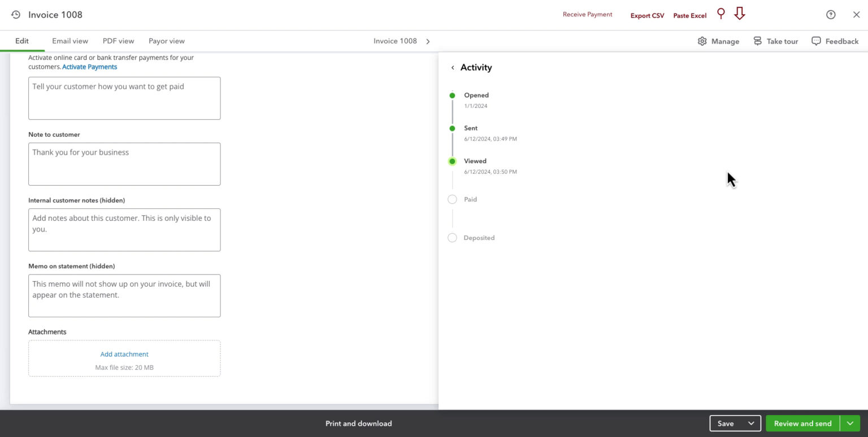Click the Opened status dot
The width and height of the screenshot is (868, 437).
point(452,95)
